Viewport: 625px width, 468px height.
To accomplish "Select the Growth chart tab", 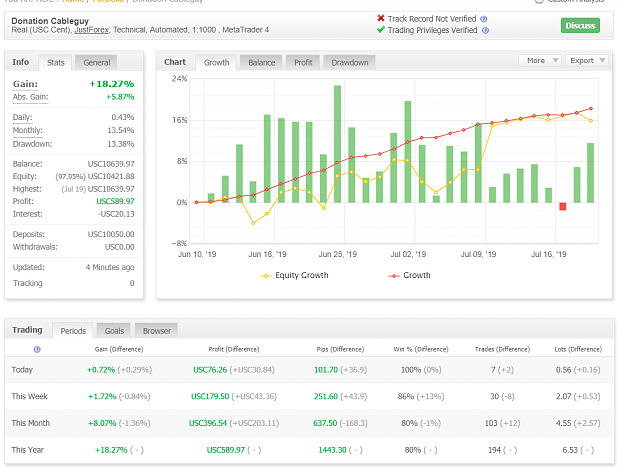I will click(x=216, y=63).
